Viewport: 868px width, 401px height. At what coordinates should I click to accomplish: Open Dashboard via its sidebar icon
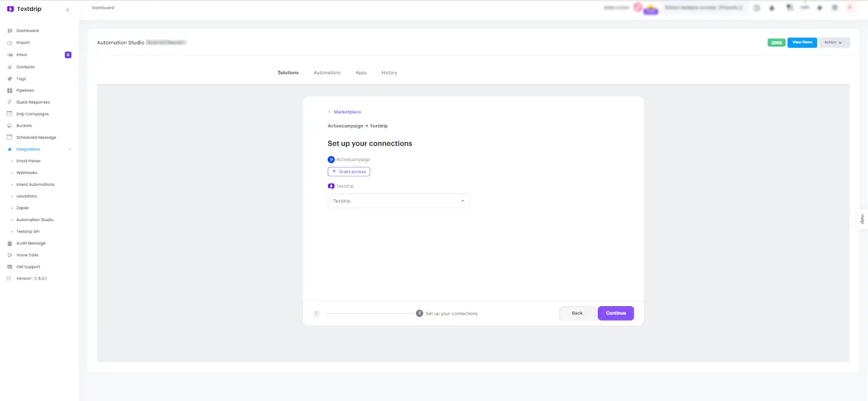10,31
